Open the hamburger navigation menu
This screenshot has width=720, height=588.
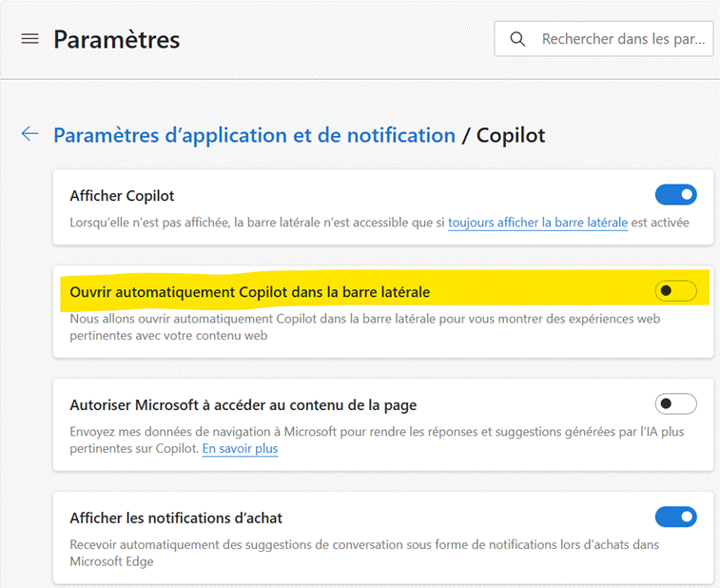(29, 39)
